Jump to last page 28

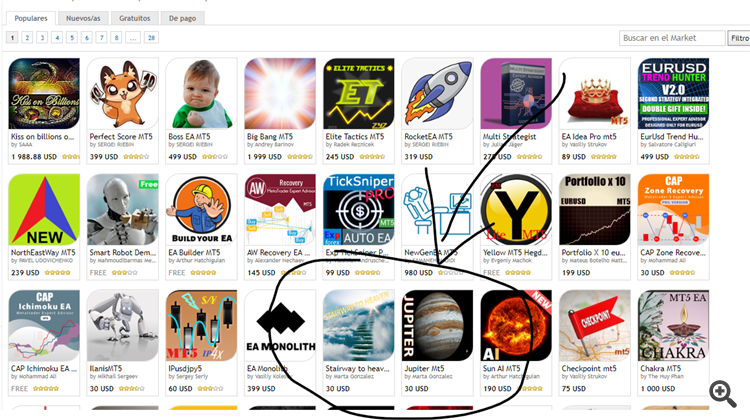(x=152, y=38)
